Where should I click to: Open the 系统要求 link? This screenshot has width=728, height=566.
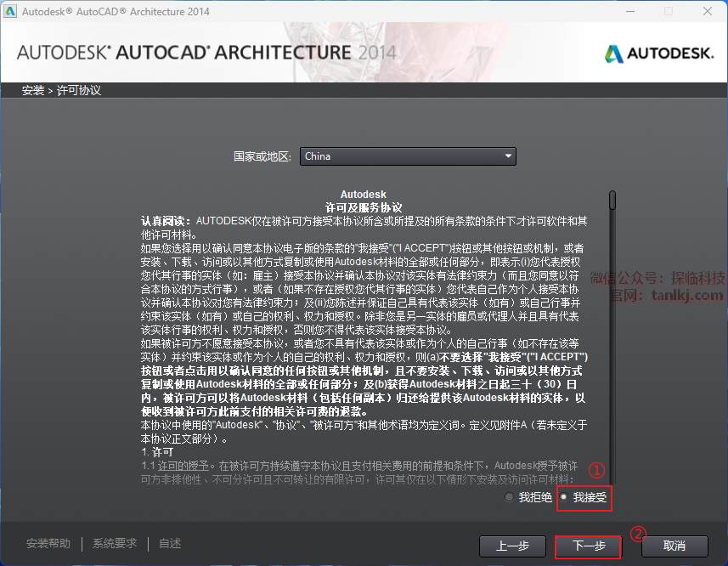pyautogui.click(x=115, y=544)
